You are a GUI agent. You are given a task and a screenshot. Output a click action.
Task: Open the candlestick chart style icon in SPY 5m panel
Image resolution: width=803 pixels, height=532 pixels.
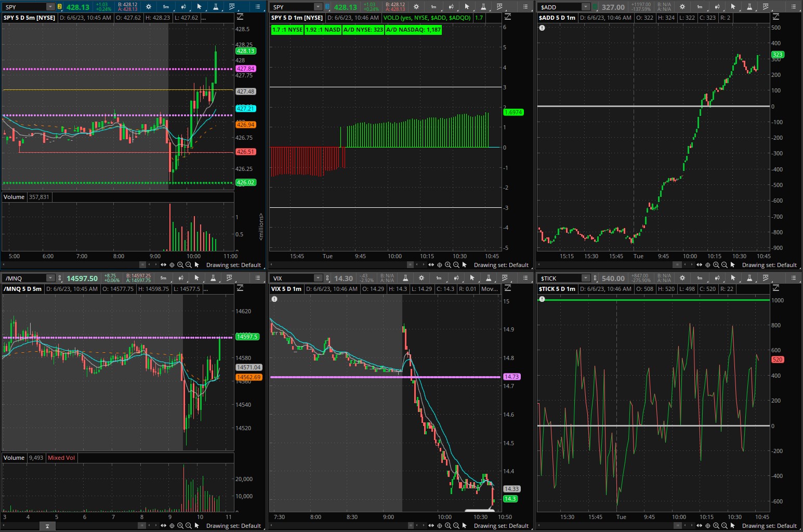[183, 7]
